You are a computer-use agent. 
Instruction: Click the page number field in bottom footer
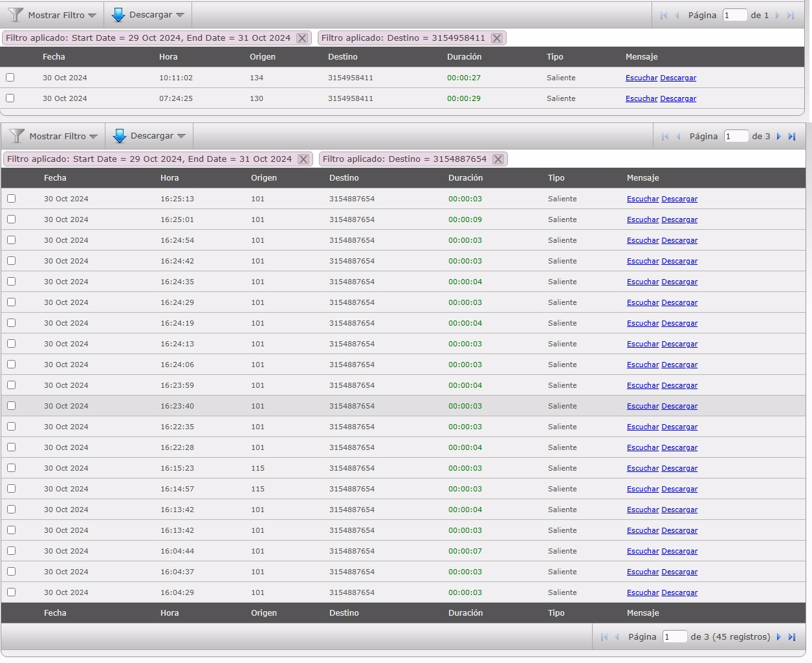(x=674, y=637)
